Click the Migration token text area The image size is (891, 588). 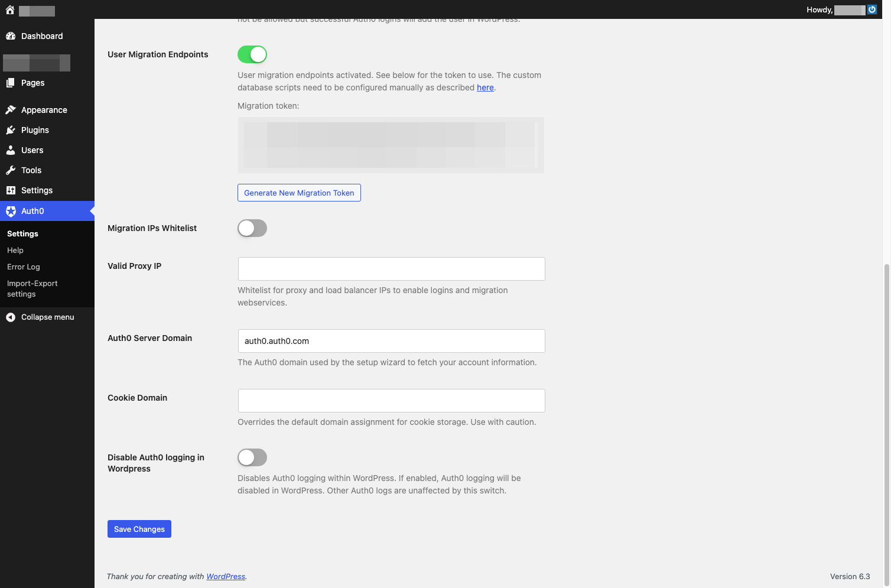click(x=391, y=145)
